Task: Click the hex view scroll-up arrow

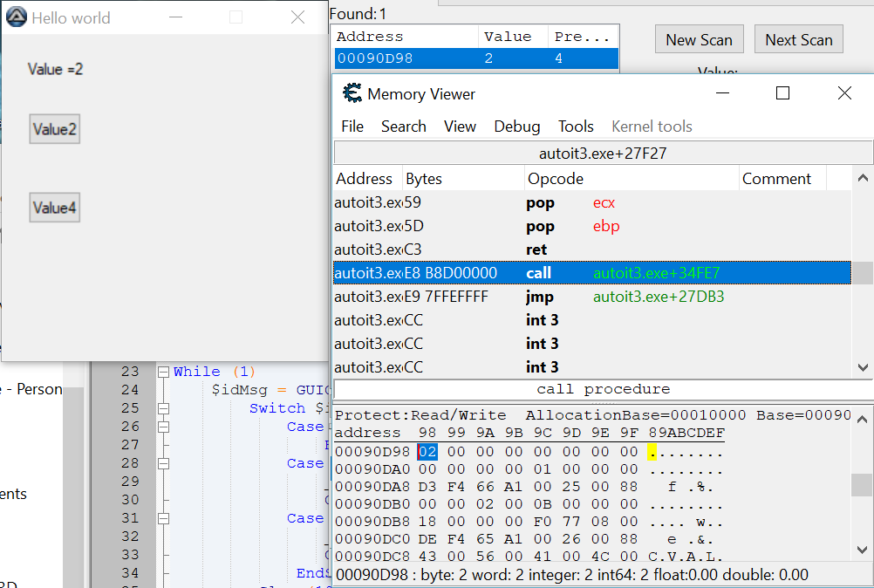Action: (x=863, y=419)
